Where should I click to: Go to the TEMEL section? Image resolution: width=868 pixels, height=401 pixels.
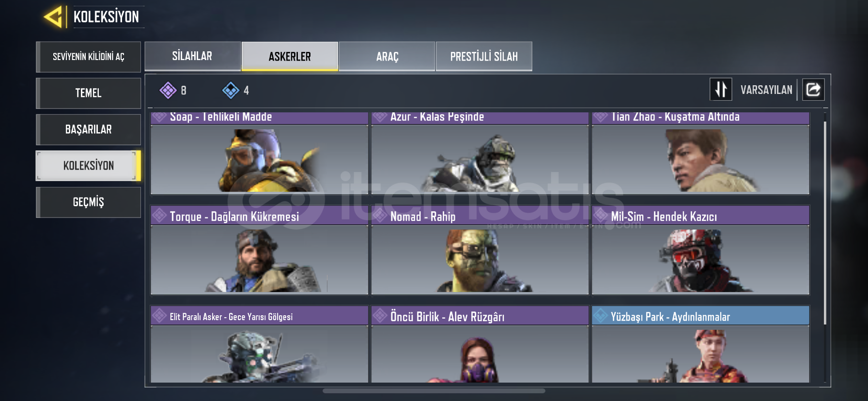pyautogui.click(x=89, y=93)
